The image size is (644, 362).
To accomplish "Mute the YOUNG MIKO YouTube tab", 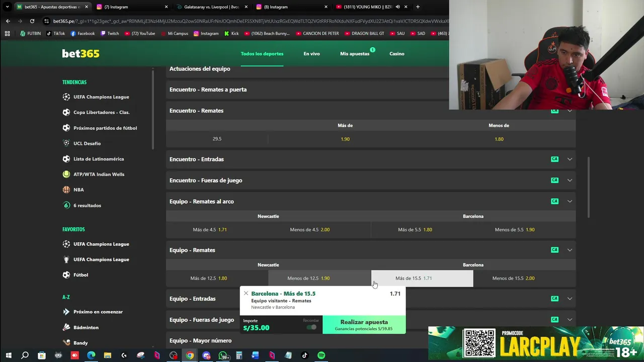I will point(397,7).
